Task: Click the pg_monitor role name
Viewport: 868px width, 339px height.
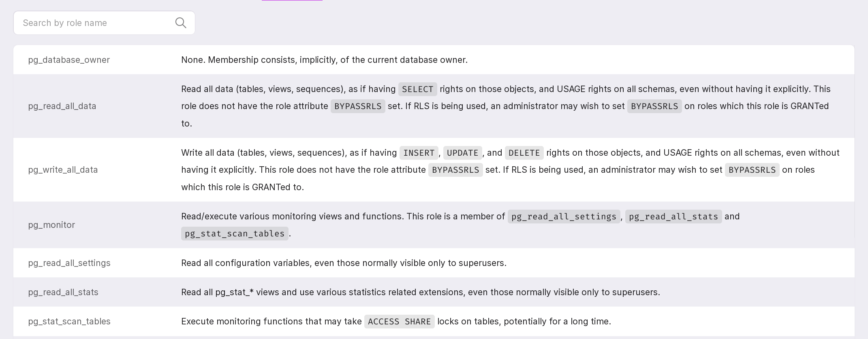Action: 51,225
